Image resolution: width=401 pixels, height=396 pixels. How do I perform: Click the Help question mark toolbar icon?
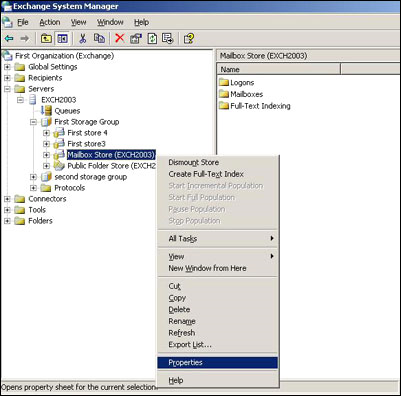point(189,39)
